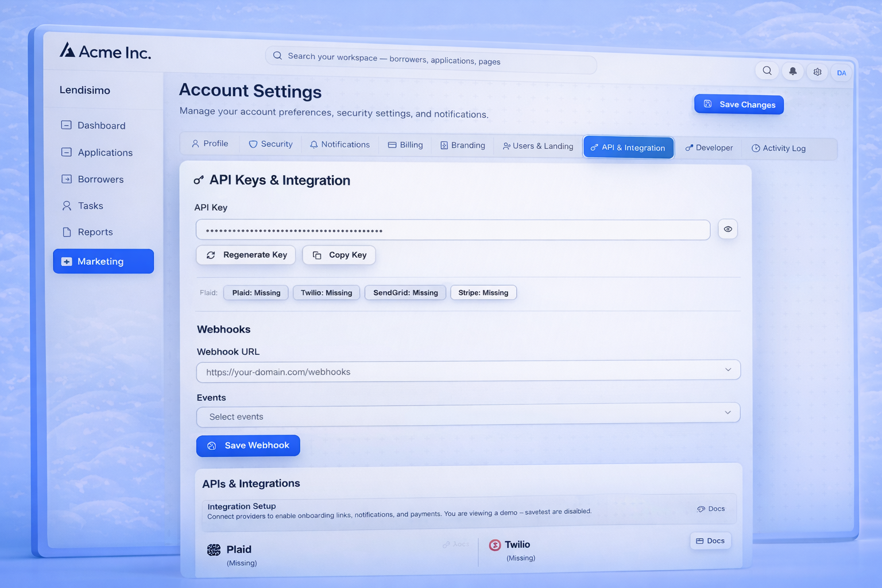Click the masked API Key field

click(453, 230)
